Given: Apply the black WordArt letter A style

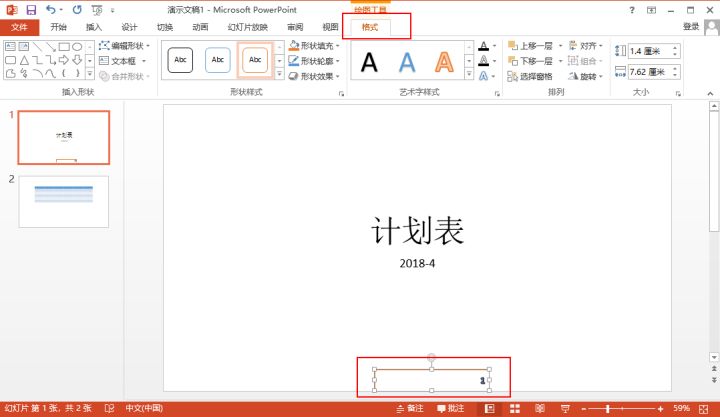Looking at the screenshot, I should (x=369, y=62).
